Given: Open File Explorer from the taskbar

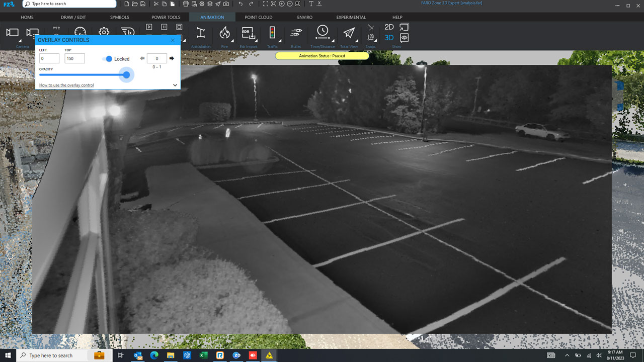Looking at the screenshot, I should point(171,355).
